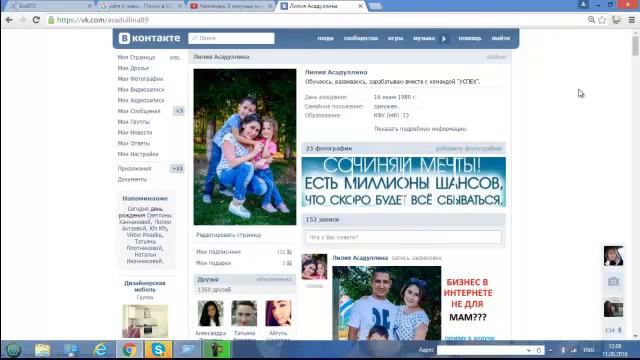Open friend Айгуль's avatar

tap(278, 313)
